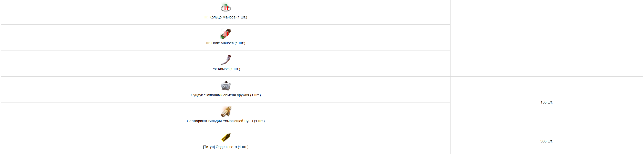Click '(1 шт.)' after Рог Камос

tap(235, 69)
